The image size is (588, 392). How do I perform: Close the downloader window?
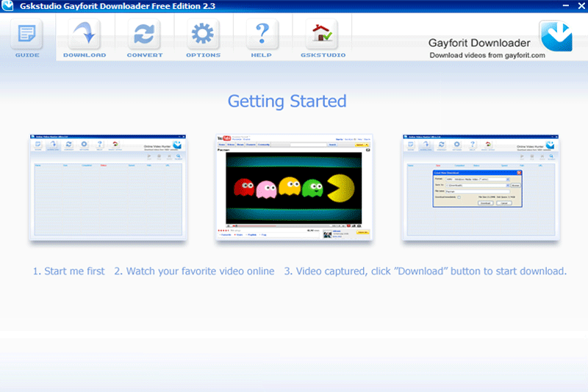click(581, 6)
